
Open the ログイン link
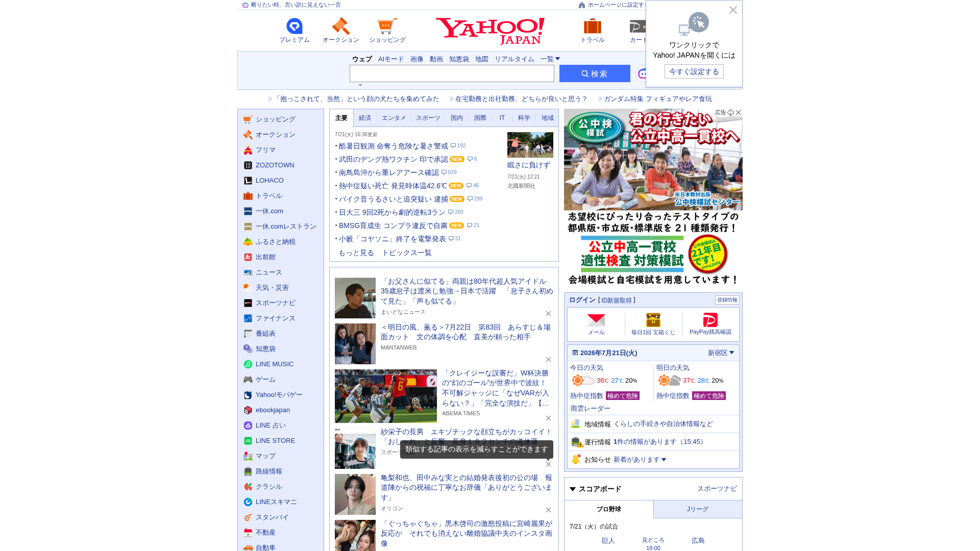point(582,300)
